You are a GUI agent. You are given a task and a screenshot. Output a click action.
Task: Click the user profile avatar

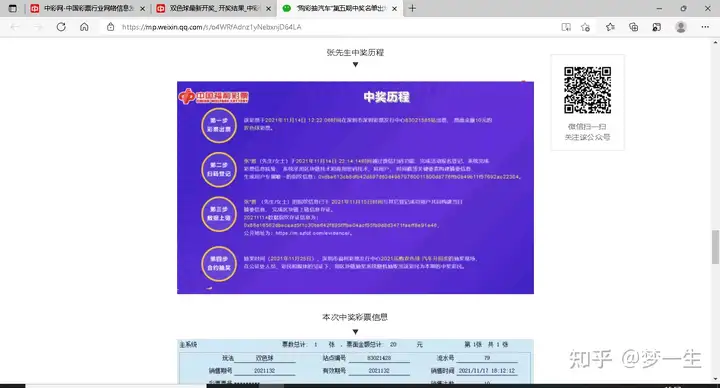681,27
